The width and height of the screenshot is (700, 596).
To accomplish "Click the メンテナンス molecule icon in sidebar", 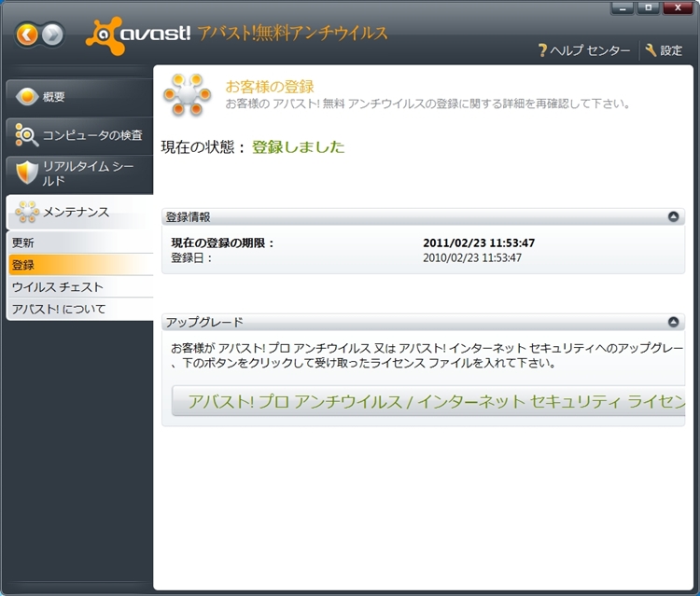I will pos(27,212).
